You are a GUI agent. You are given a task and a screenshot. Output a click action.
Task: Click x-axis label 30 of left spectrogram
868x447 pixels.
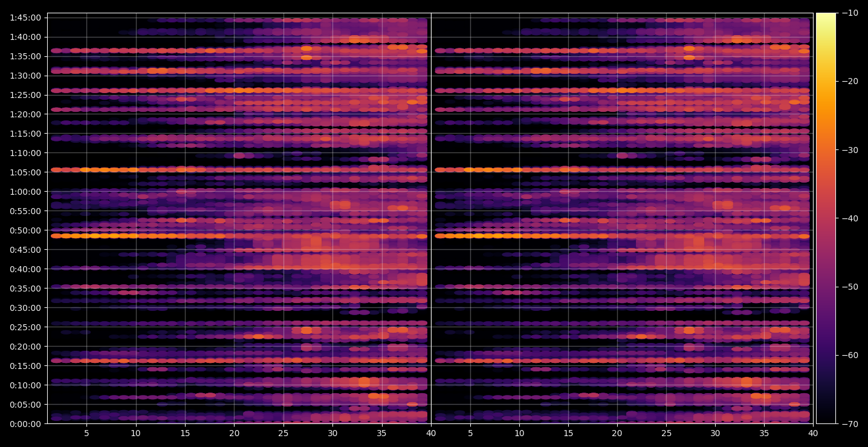point(332,433)
